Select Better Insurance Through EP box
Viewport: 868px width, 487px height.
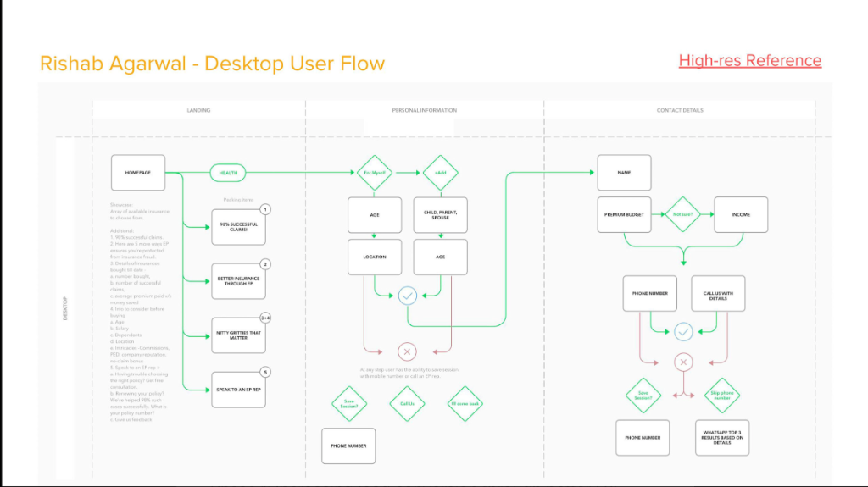click(x=238, y=281)
